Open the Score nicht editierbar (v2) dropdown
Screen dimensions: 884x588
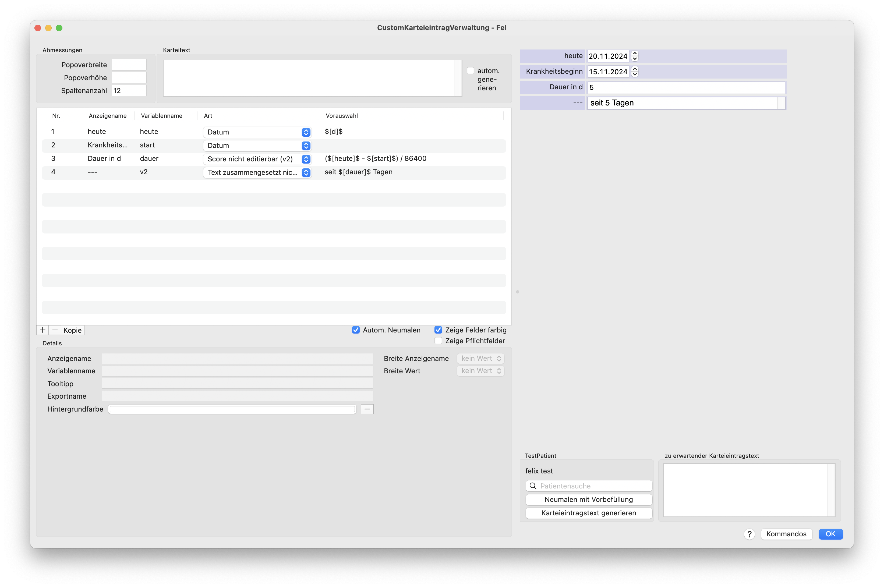(257, 159)
